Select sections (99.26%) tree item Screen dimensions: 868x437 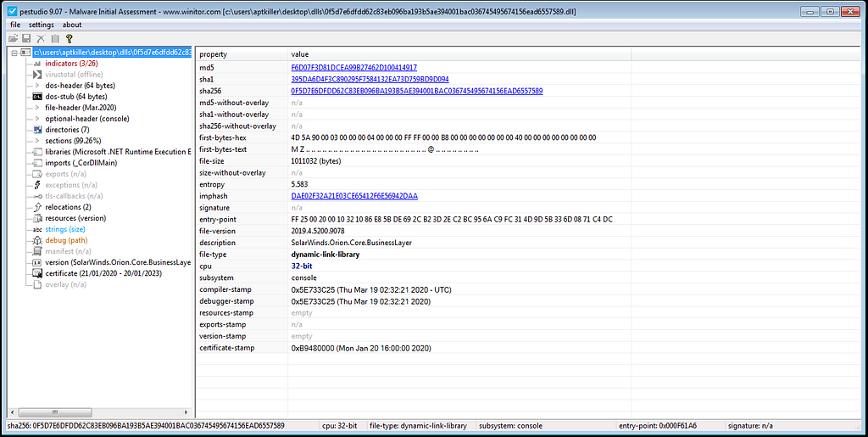73,141
